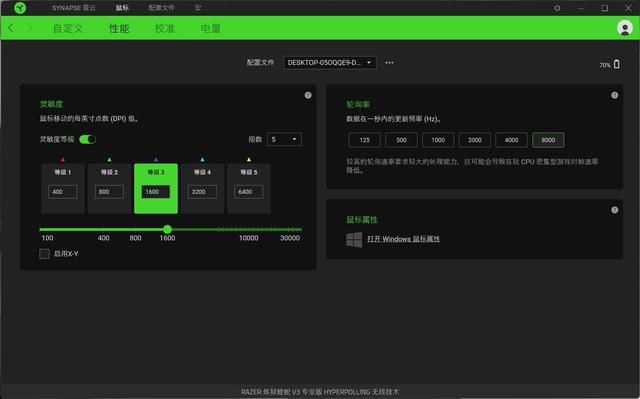Click the stage 3 DPI field 1600

point(156,192)
